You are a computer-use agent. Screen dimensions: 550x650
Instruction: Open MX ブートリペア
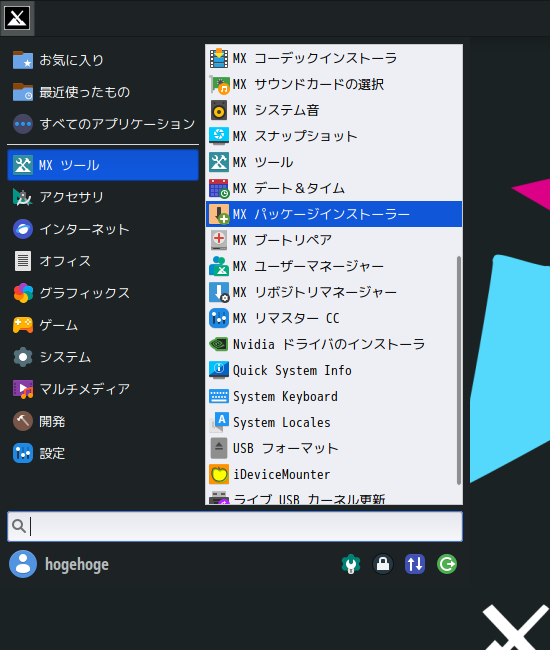(x=334, y=240)
